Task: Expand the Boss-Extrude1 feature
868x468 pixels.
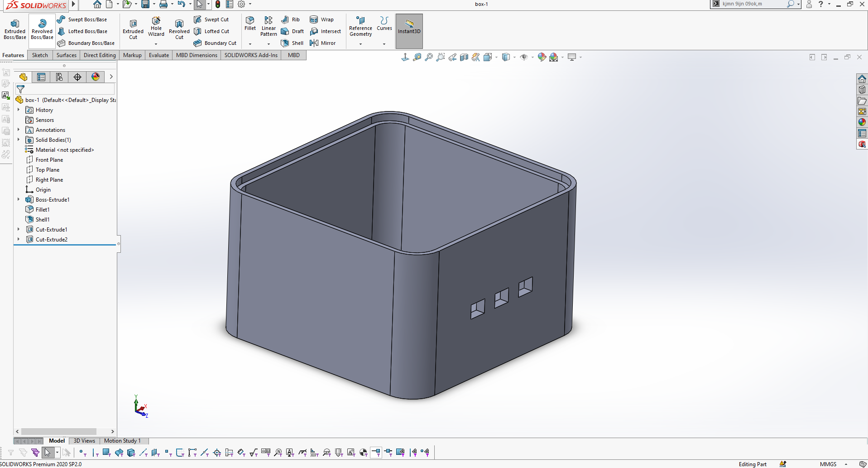Action: (x=19, y=199)
